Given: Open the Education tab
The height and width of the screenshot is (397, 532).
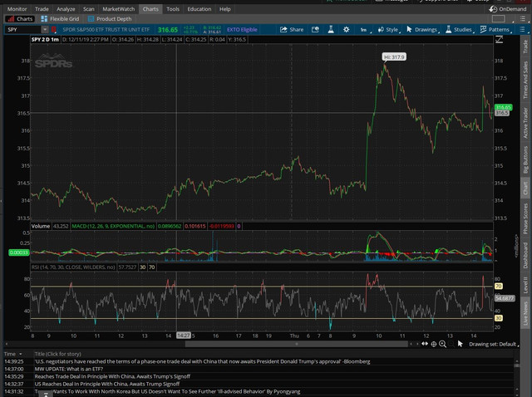Looking at the screenshot, I should click(199, 9).
